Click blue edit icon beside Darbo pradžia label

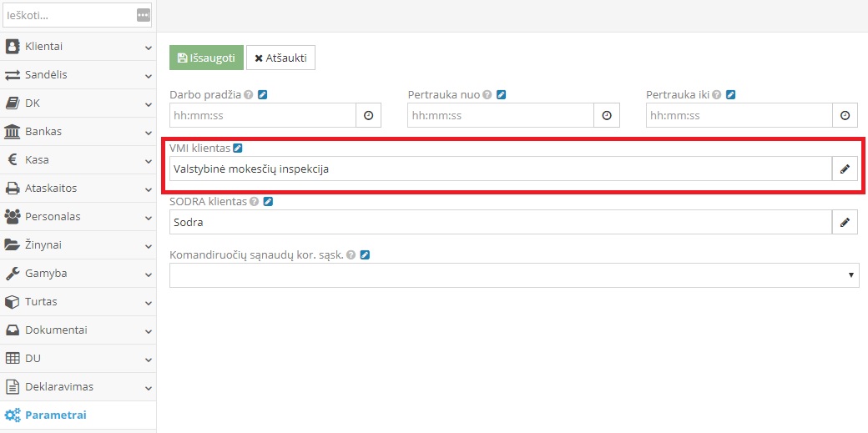[x=262, y=95]
